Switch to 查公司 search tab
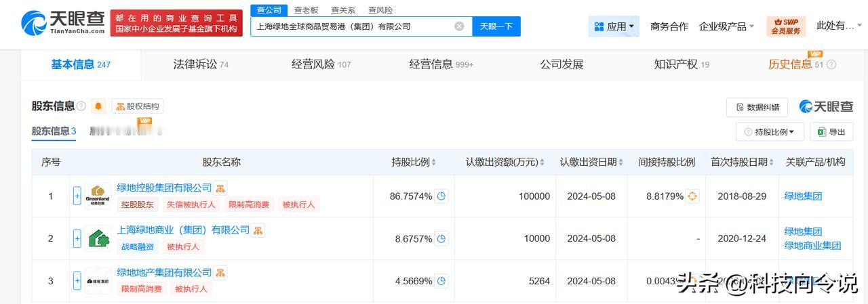Screen dimensions: 868x304 pos(269,10)
